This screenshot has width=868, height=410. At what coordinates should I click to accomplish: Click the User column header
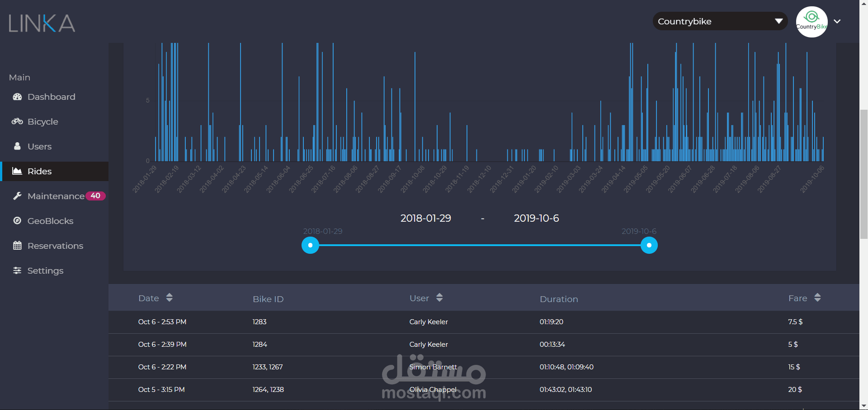tap(419, 298)
